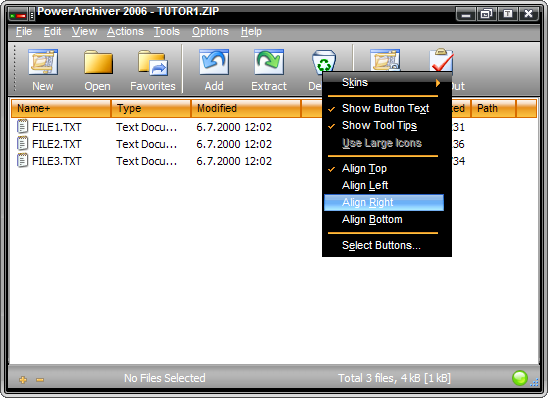This screenshot has height=398, width=548.
Task: Toggle Show Button Text option
Action: click(x=384, y=108)
